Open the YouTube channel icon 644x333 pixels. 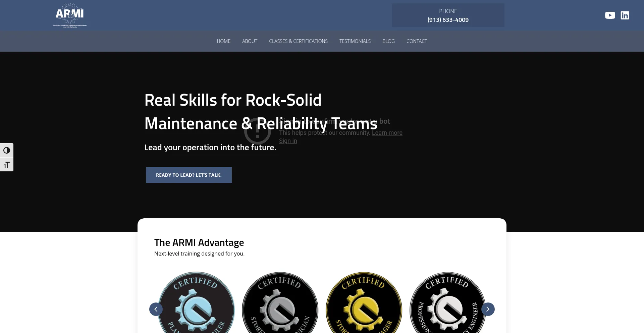coord(610,15)
